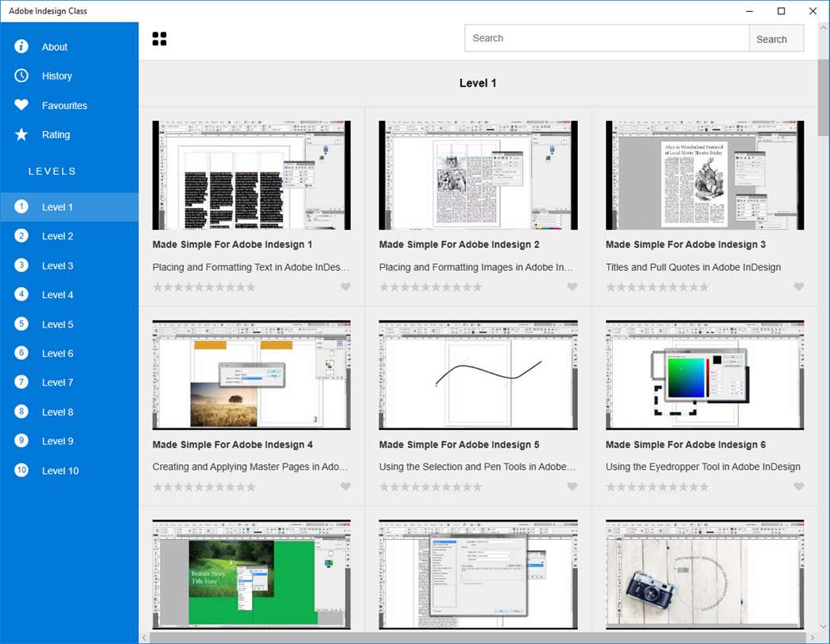Open the Rating menu item
Screen dimensions: 830x644
point(69,134)
